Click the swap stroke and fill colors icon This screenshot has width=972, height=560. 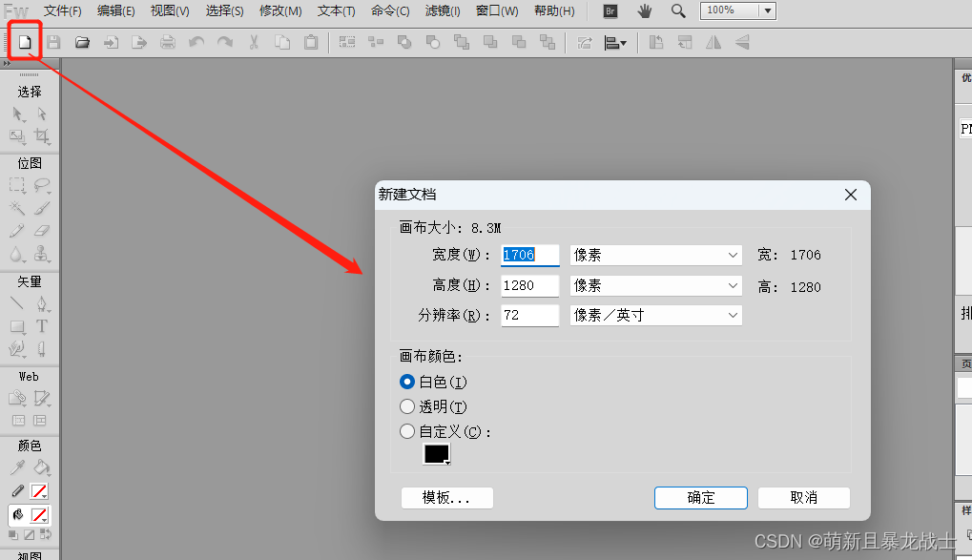tap(45, 534)
